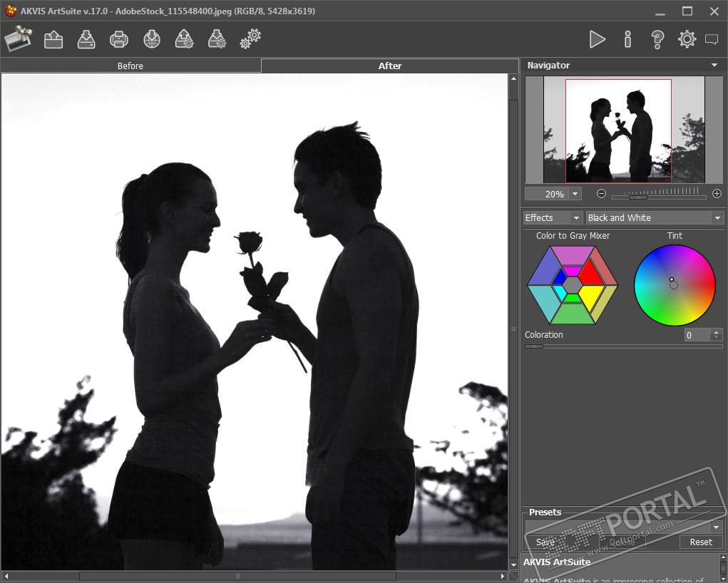Import presets using upload-gear icon
Screen dimensions: 728x583
click(x=185, y=39)
